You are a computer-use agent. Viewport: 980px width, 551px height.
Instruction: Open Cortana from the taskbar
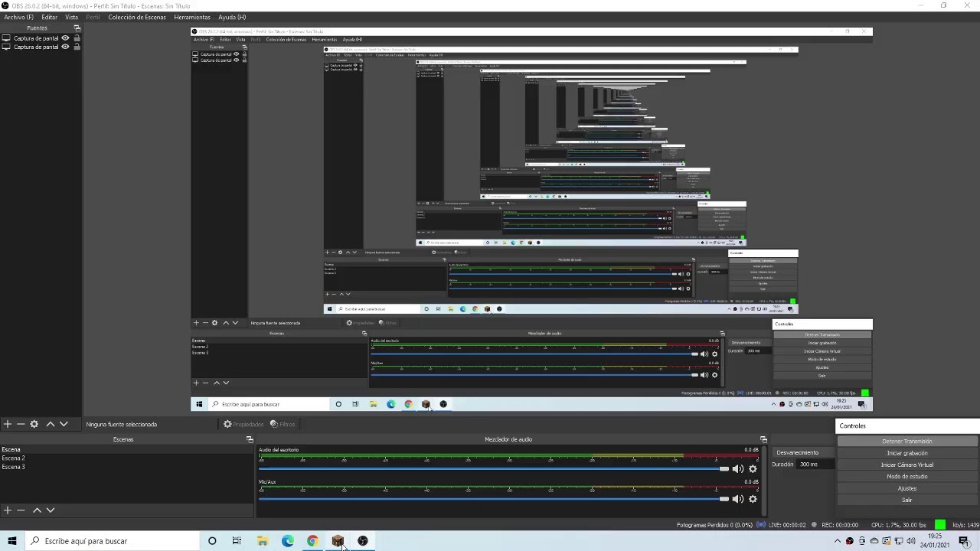point(212,541)
